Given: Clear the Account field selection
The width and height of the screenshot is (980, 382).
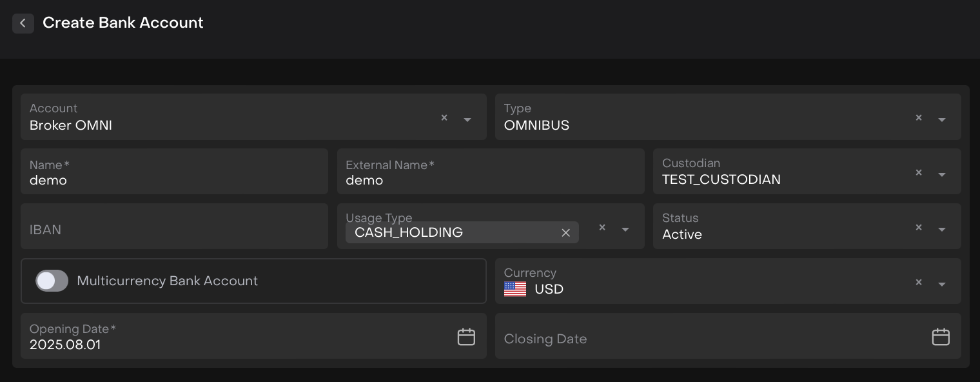Looking at the screenshot, I should [444, 117].
